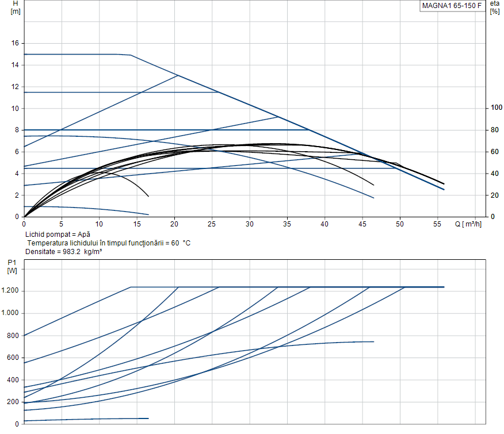Select the 55 tick on flow axis
Viewport: 504px width, 434px height.
coord(437,224)
